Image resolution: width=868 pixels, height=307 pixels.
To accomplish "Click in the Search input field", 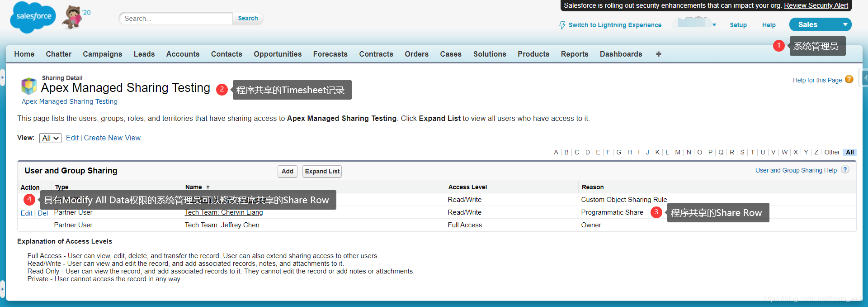I will pyautogui.click(x=176, y=19).
